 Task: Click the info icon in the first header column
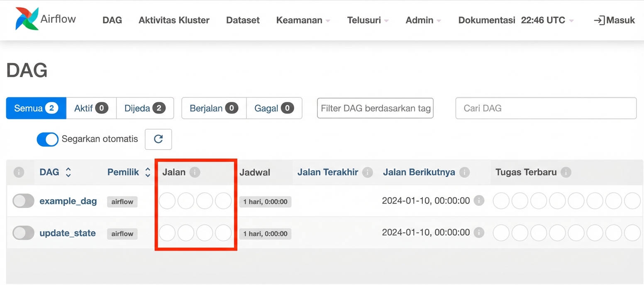click(19, 172)
